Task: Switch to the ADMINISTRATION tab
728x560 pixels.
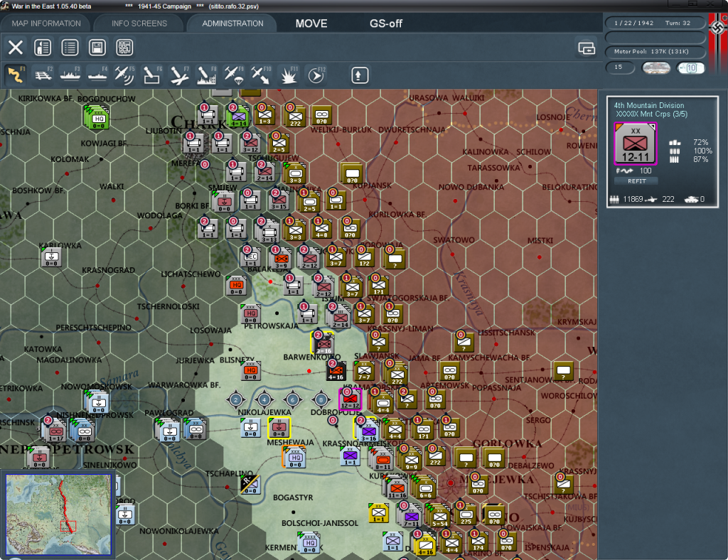Action: coord(232,23)
